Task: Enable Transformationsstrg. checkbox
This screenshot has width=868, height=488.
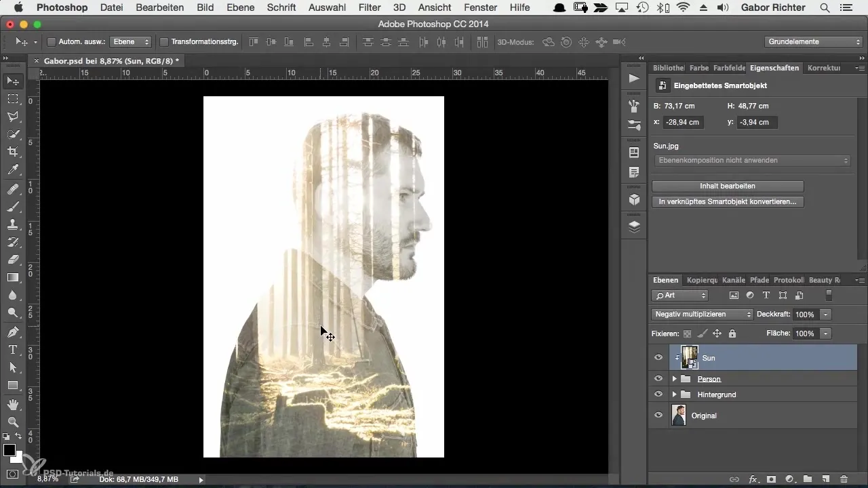Action: coord(163,42)
